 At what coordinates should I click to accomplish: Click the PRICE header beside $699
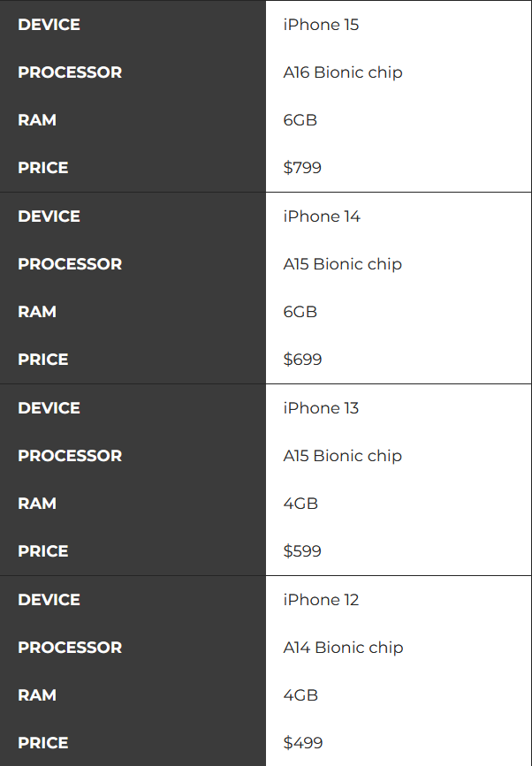42,360
